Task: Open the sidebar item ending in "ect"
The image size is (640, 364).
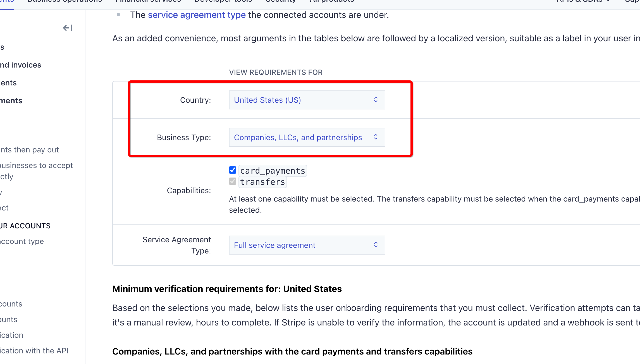Action: (4, 208)
